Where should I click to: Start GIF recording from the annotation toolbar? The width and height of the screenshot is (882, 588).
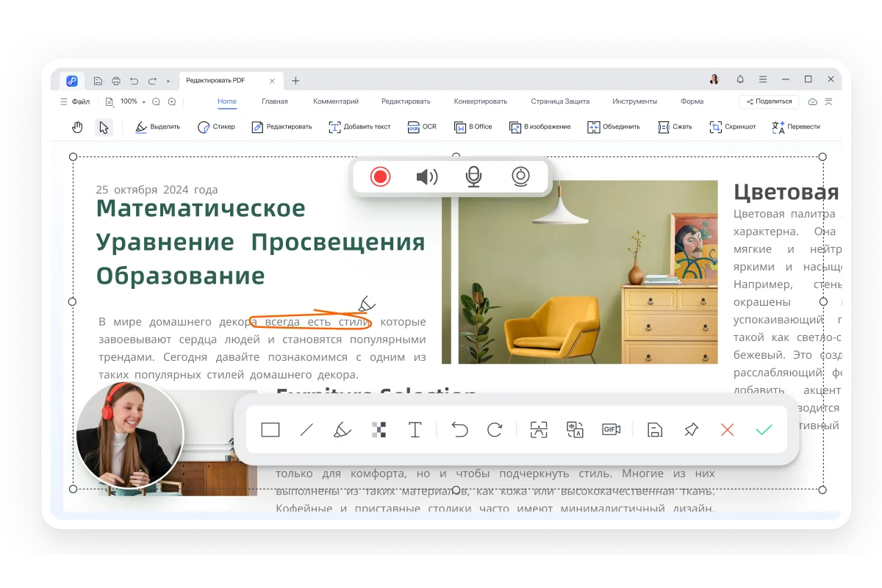click(611, 429)
